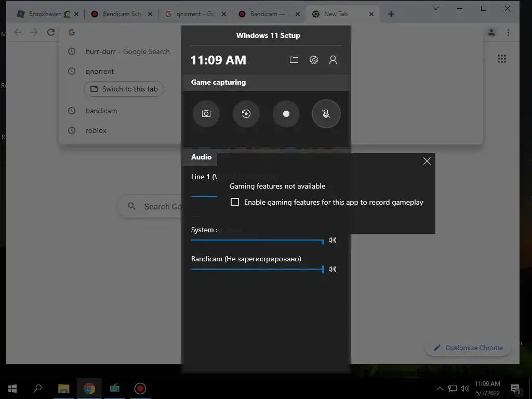Click the record last 30 seconds icon
The image size is (532, 399).
click(246, 114)
